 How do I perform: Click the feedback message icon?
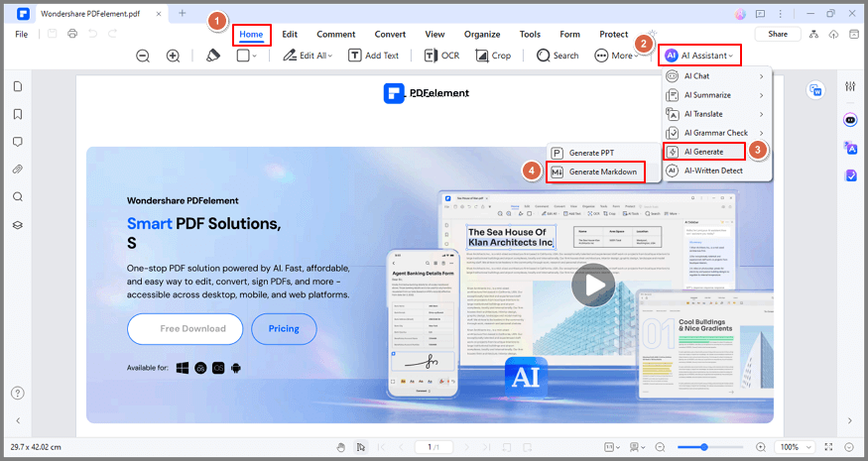click(761, 14)
